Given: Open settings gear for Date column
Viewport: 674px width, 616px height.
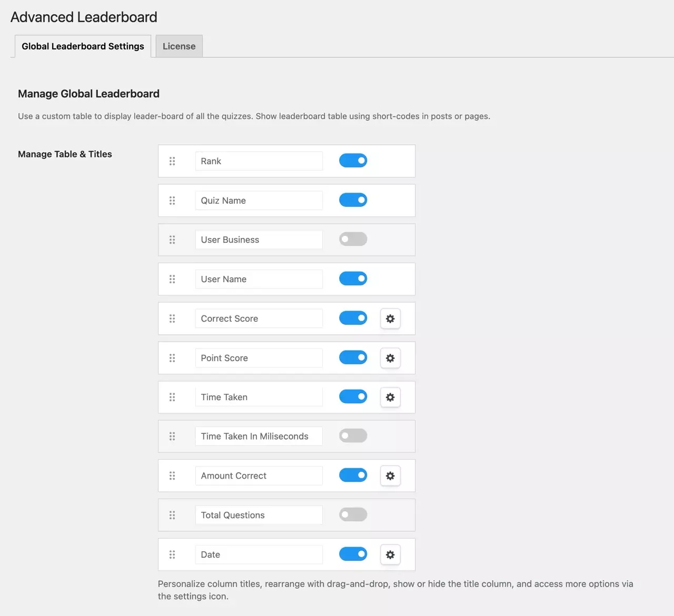Looking at the screenshot, I should 390,554.
